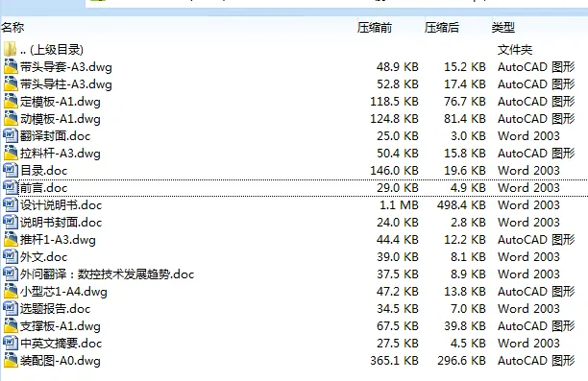This screenshot has height=381, width=588.
Task: Click the 拉料杆-A3.dwg AutoCAD icon
Action: pos(11,153)
